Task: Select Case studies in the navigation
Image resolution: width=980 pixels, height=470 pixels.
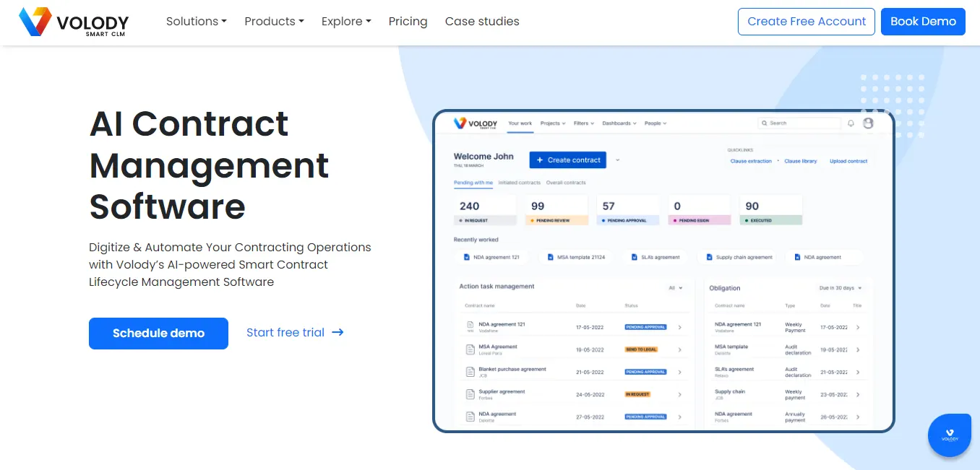Action: point(481,22)
